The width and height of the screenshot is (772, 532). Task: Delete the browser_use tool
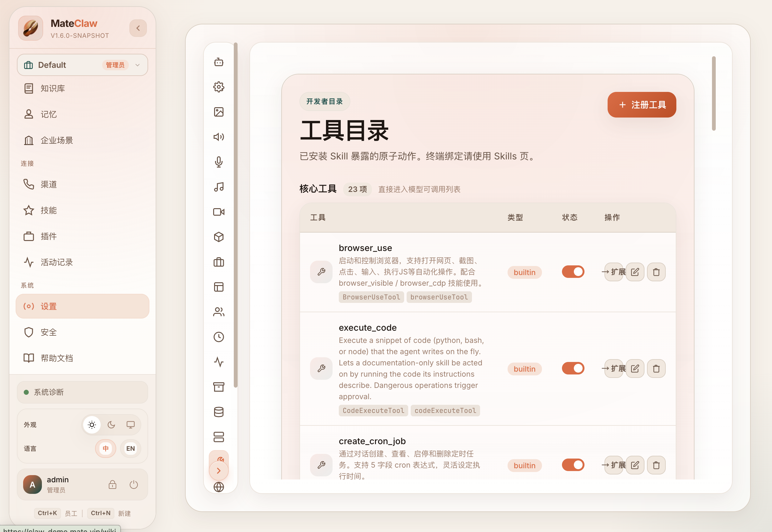pyautogui.click(x=656, y=272)
